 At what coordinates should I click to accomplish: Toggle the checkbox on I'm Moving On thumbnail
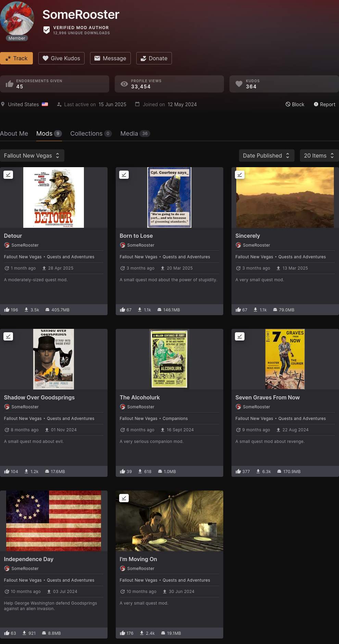click(x=124, y=498)
